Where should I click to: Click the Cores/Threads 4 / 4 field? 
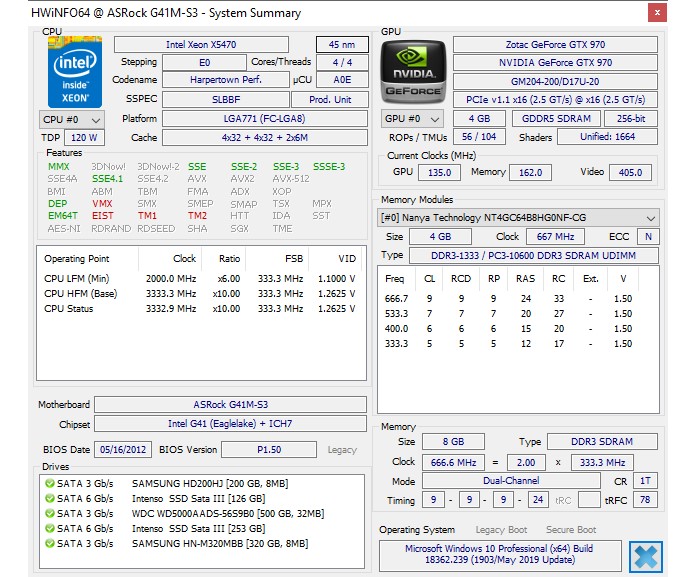pos(342,63)
